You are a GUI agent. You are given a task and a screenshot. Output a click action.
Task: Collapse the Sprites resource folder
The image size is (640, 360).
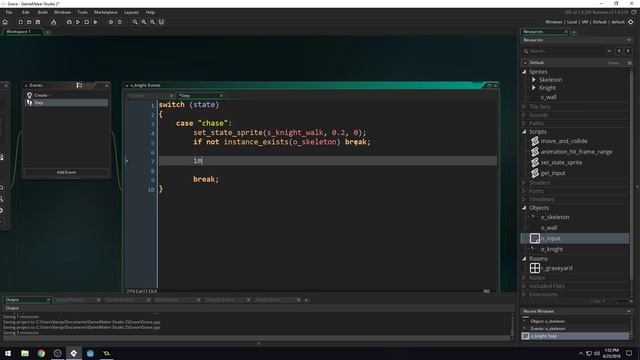[524, 72]
